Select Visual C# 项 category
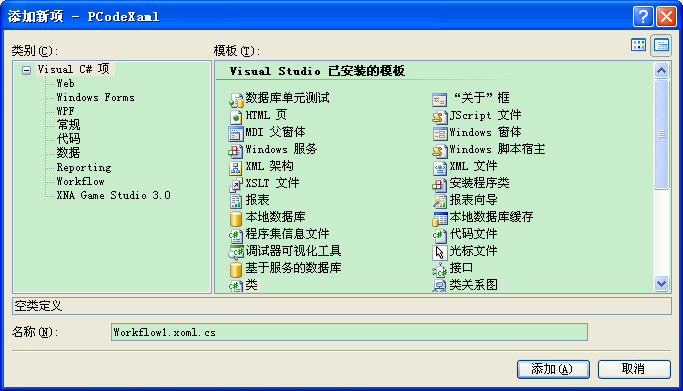 point(74,69)
